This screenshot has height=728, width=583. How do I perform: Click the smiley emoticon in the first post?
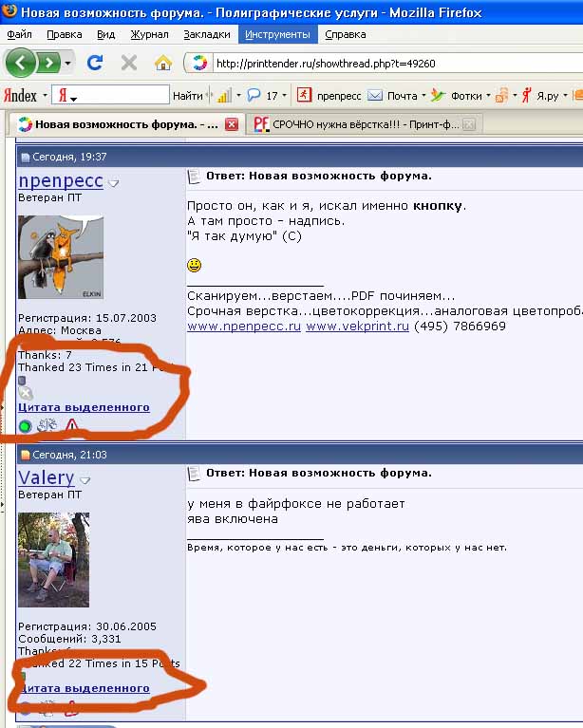pos(194,265)
